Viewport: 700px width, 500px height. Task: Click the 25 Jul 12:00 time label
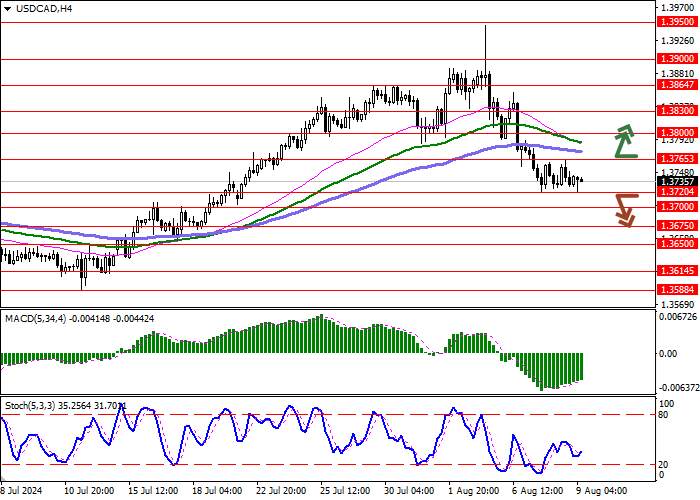tap(346, 491)
